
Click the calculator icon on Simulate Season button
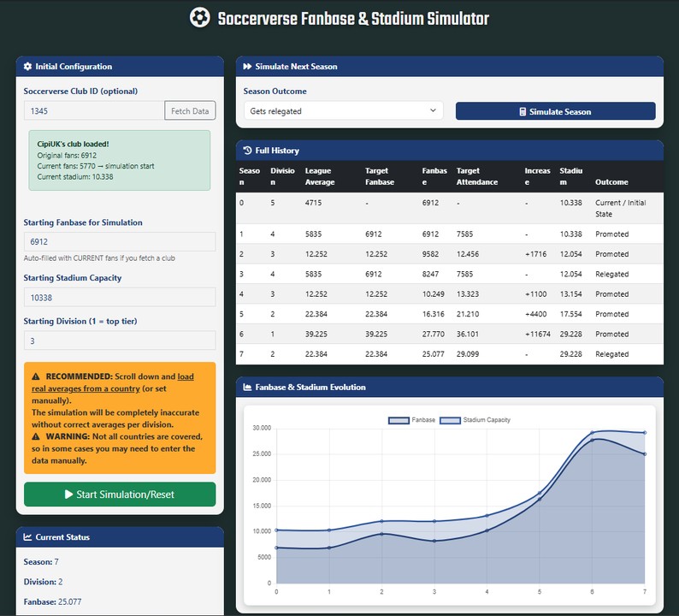(523, 112)
